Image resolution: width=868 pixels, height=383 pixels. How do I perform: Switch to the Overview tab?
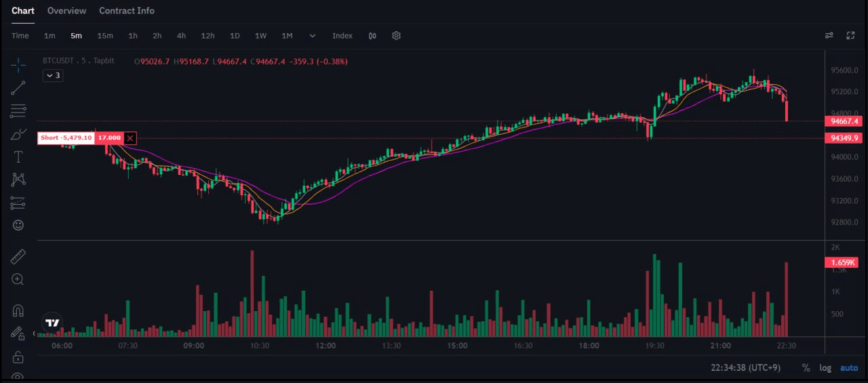[x=66, y=11]
